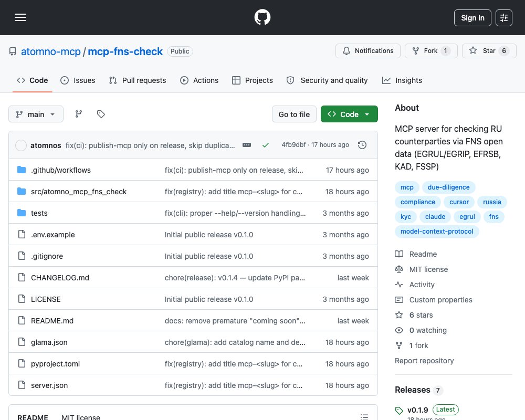Click the server.json file icon
Screen dimensions: 525x420
pyautogui.click(x=22, y=385)
